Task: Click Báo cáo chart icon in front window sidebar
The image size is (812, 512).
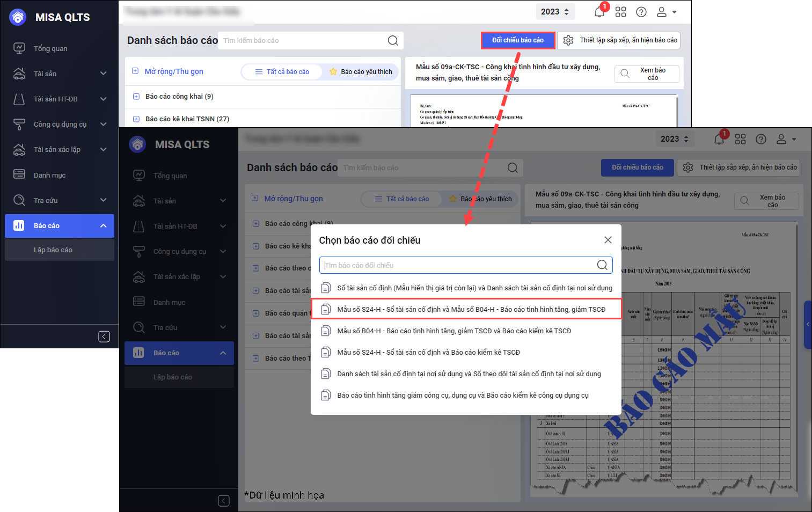Action: [138, 353]
